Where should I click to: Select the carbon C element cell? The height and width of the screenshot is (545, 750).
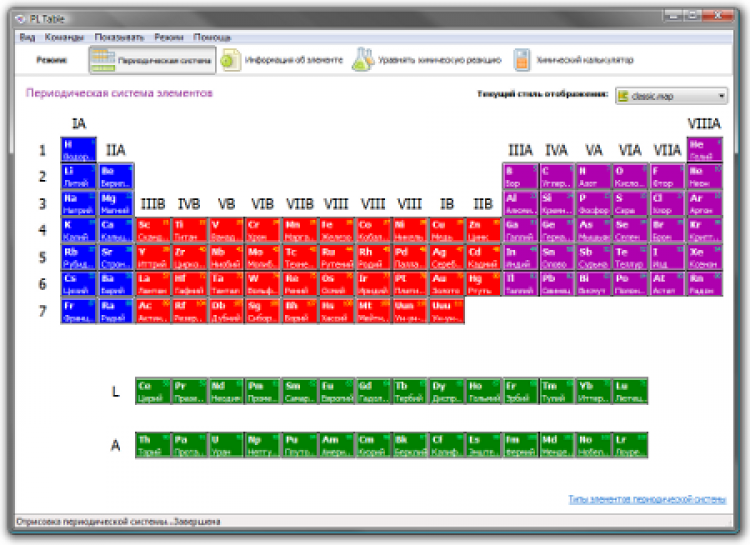(x=557, y=177)
